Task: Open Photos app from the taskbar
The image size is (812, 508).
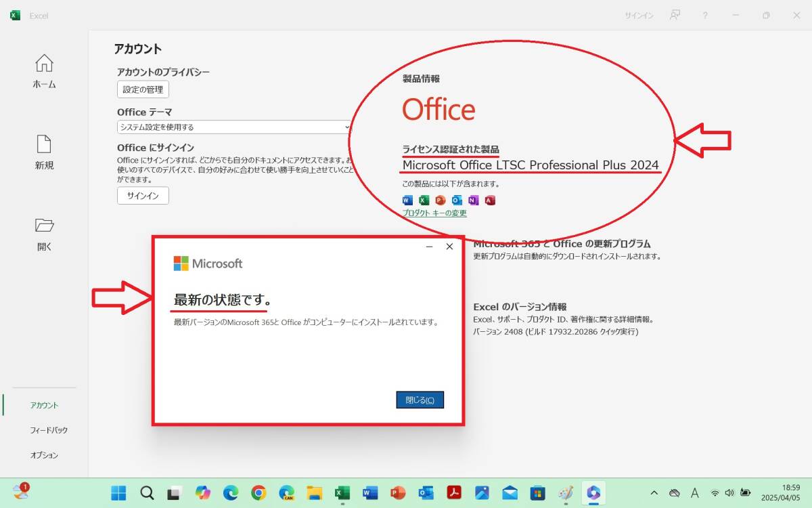Action: (482, 492)
